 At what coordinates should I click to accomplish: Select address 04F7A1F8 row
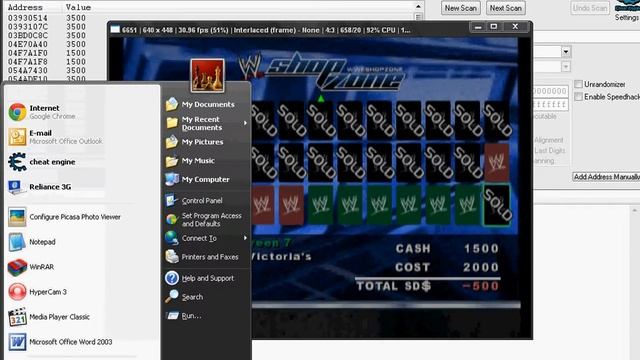coord(47,62)
